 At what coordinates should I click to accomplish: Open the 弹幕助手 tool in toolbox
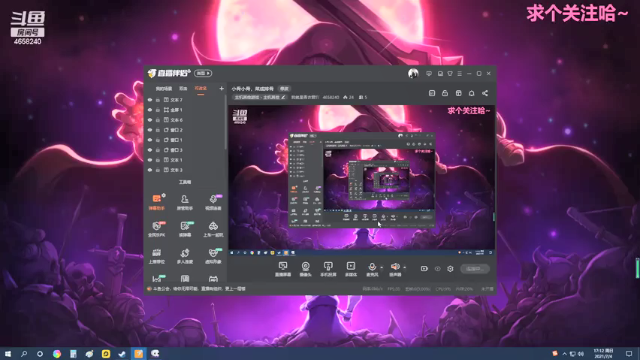point(157,202)
